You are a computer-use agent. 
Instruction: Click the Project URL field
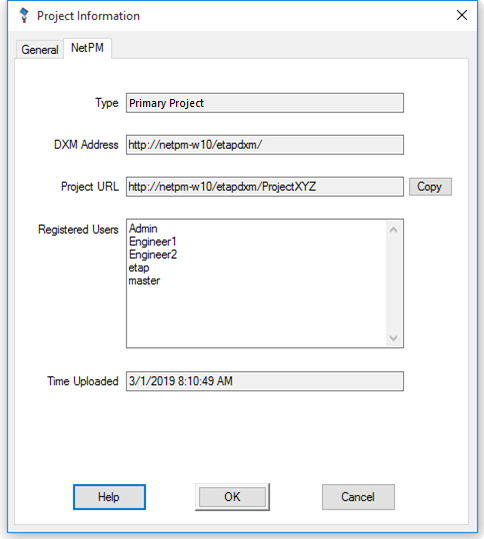point(265,187)
